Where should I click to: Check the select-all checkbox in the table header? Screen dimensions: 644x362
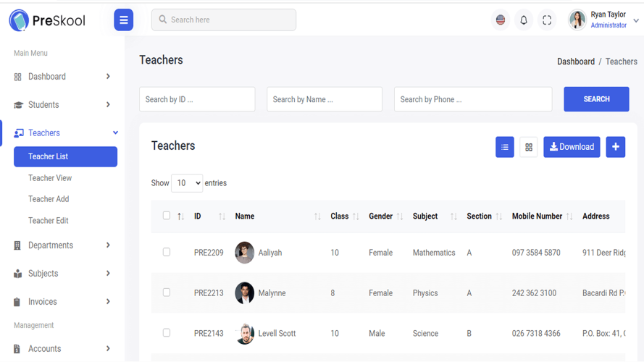167,216
